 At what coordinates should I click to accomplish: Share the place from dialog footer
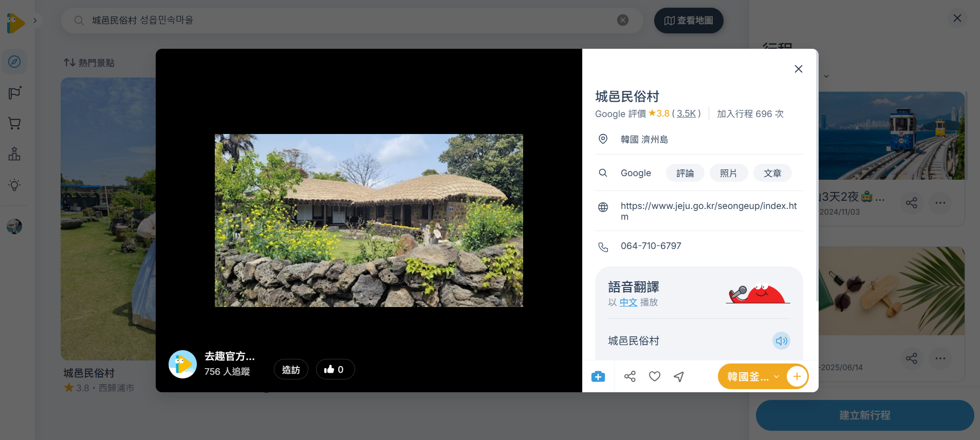pyautogui.click(x=630, y=376)
